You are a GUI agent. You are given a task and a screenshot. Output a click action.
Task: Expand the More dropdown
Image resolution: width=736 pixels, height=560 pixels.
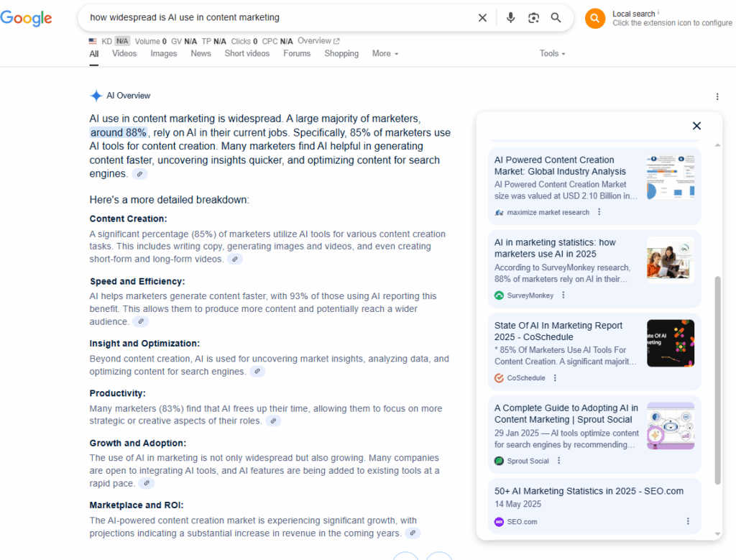385,53
